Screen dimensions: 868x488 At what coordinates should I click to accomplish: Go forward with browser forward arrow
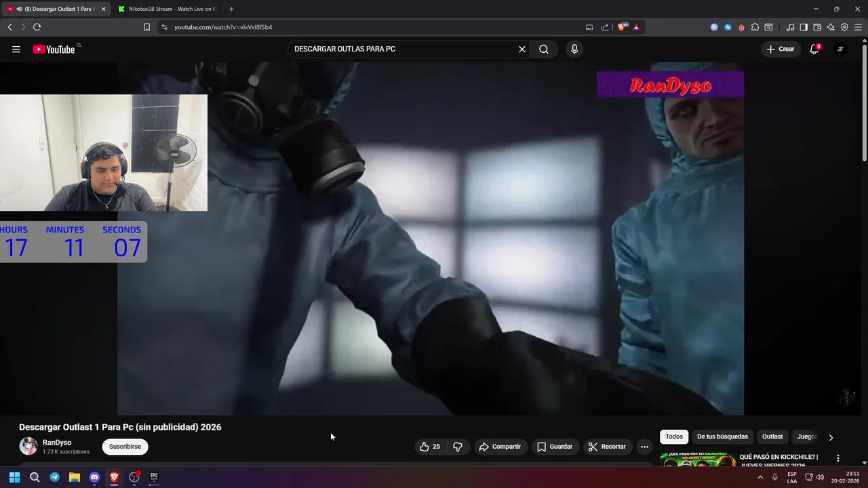pos(23,27)
